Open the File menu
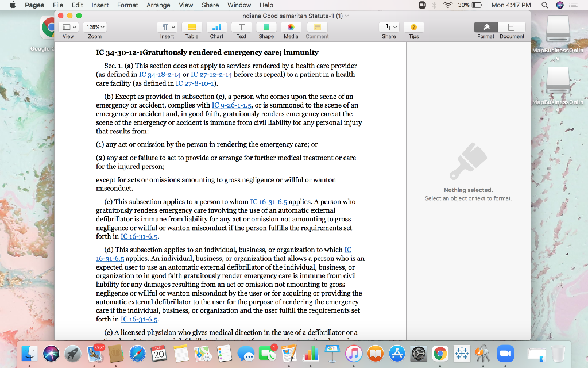588x368 pixels. coord(58,5)
